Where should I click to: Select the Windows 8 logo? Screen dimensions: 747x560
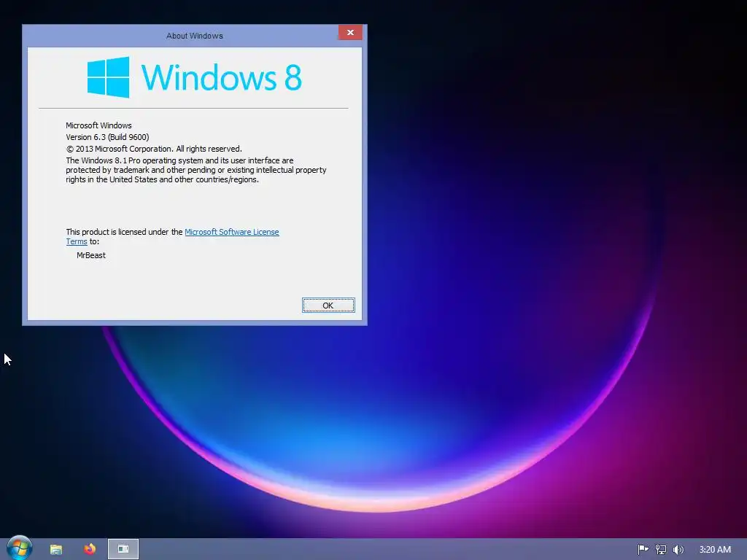pyautogui.click(x=194, y=77)
